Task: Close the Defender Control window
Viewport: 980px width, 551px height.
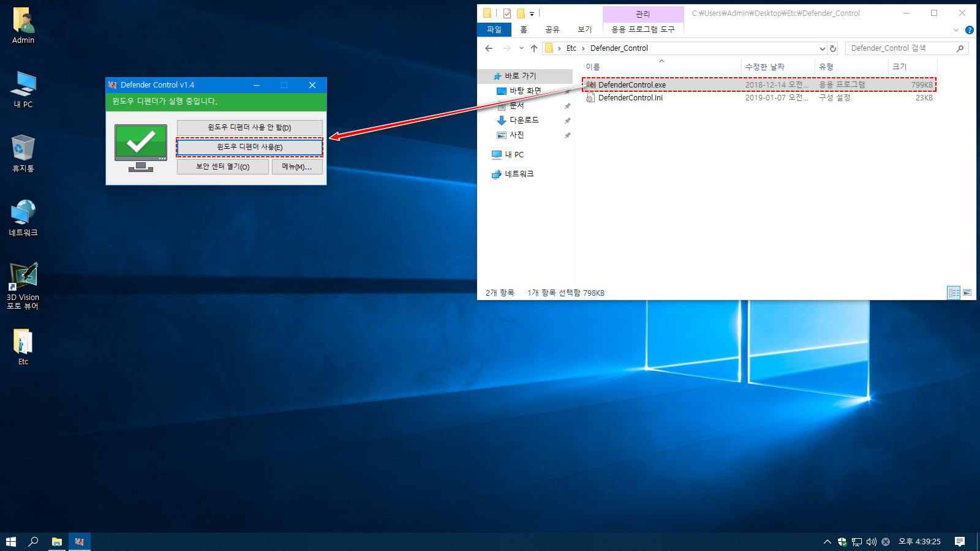Action: (312, 85)
